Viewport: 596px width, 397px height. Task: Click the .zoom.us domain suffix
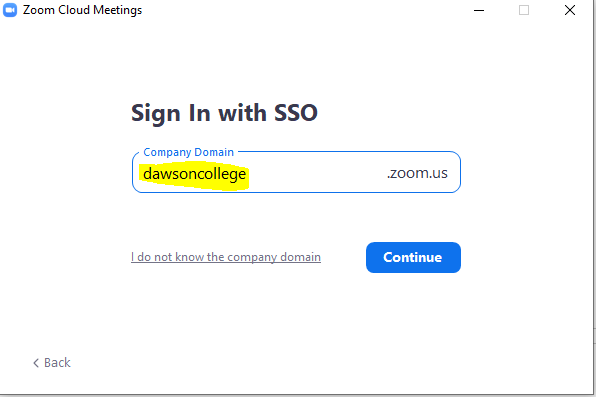(x=417, y=173)
